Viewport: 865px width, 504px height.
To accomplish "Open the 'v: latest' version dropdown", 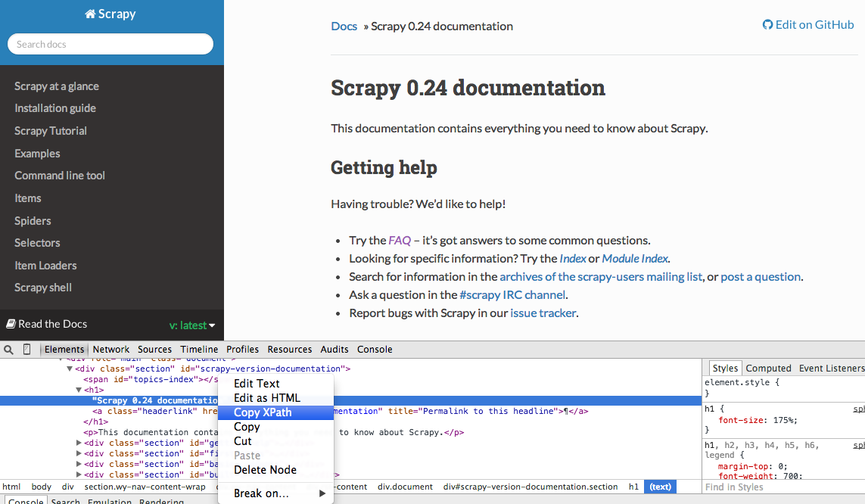I will click(x=192, y=325).
